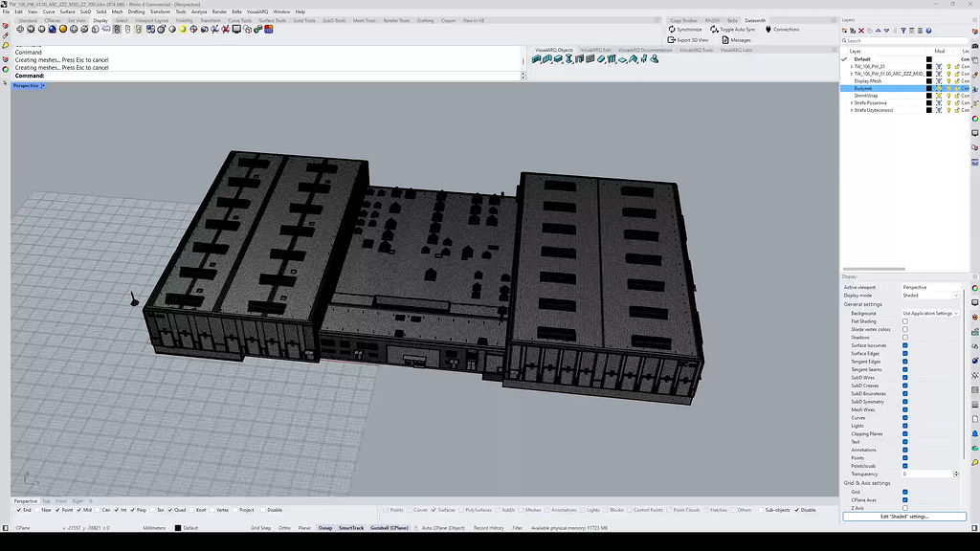Click the Export 3D View icon
Viewport: 980px width, 551px height.
(672, 40)
